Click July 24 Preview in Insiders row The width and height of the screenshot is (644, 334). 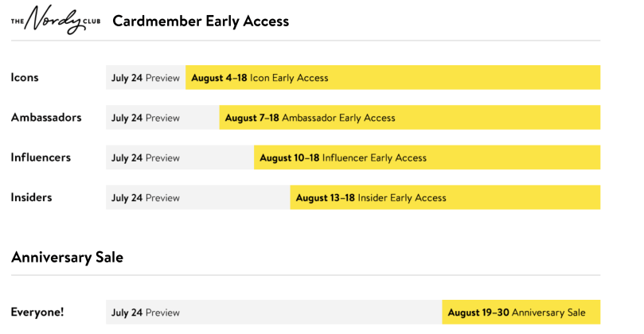pyautogui.click(x=146, y=197)
